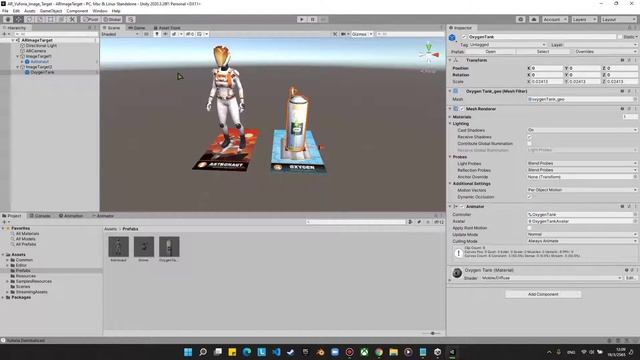Open Mesh Renderer component context menu
Screen dimensions: 640x360
click(636, 109)
